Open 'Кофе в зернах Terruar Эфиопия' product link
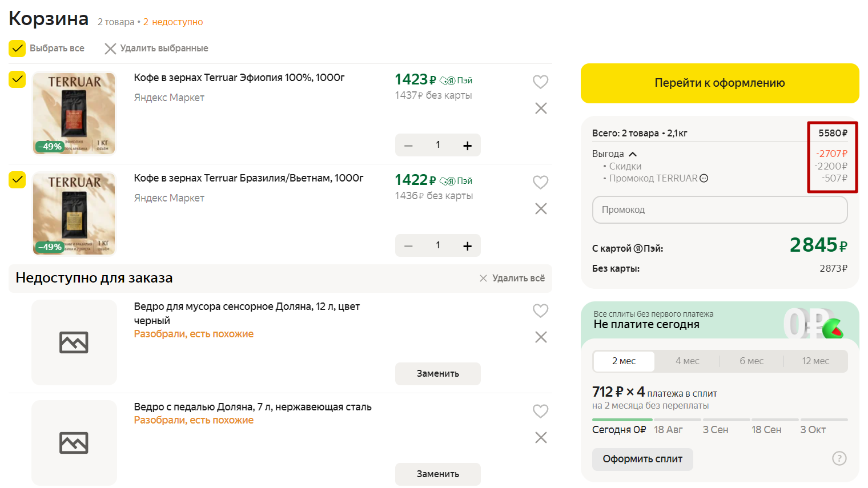This screenshot has width=868, height=488. 239,78
